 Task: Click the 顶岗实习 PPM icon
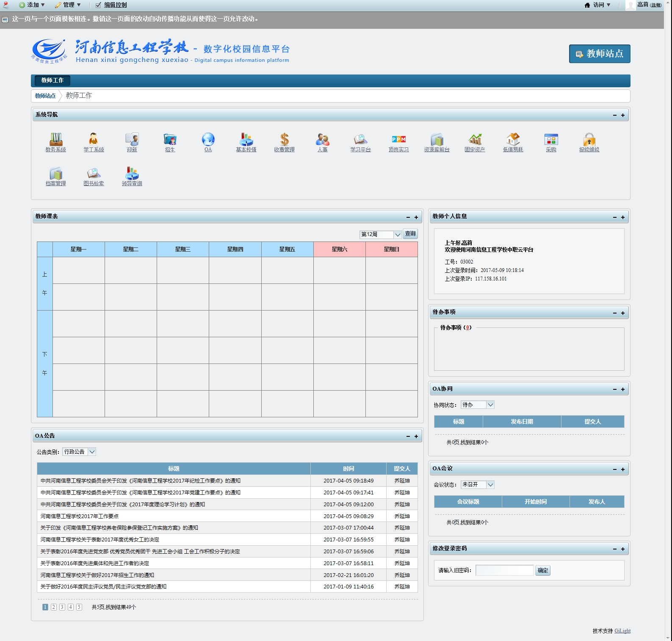(x=398, y=139)
